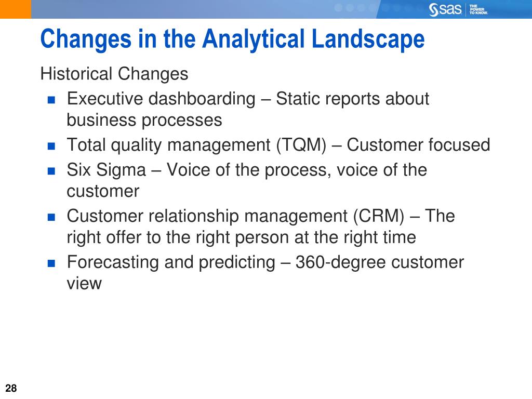Click the SAS logo in the header
This screenshot has width=532, height=399.
click(x=445, y=9)
